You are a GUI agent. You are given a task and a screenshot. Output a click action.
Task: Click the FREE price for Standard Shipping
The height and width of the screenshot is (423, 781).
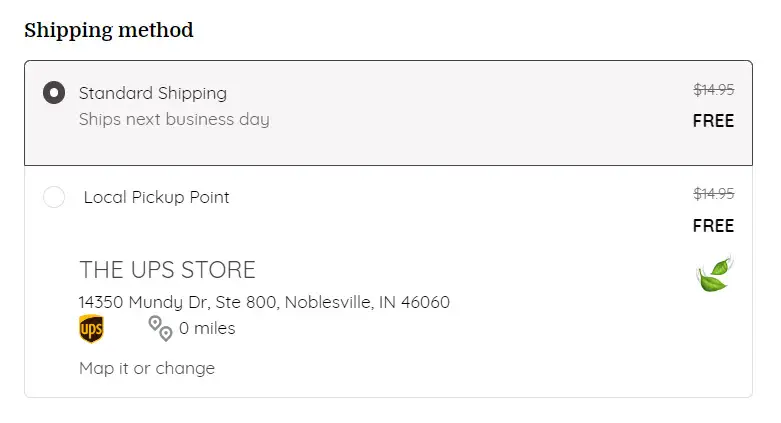[x=713, y=121]
